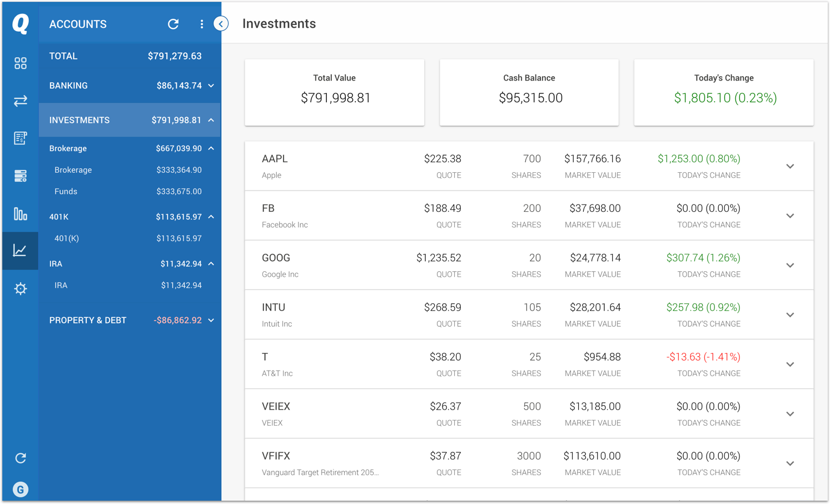The height and width of the screenshot is (504, 830).
Task: Click the Intuit Inc company name
Action: 277,324
